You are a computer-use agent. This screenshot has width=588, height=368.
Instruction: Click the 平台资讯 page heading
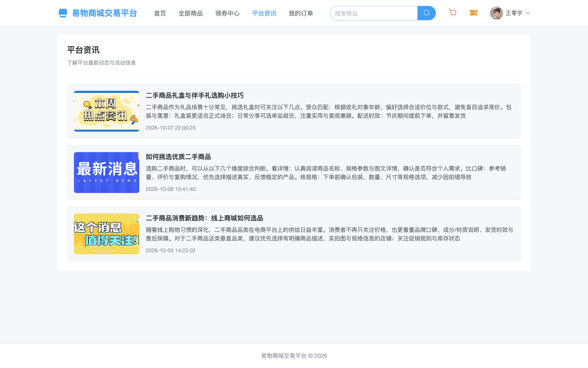coord(83,50)
